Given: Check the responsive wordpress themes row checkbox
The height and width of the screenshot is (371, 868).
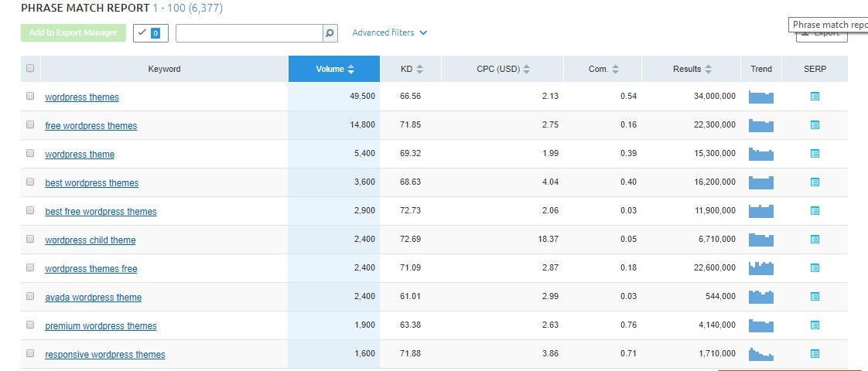Looking at the screenshot, I should click(x=30, y=353).
